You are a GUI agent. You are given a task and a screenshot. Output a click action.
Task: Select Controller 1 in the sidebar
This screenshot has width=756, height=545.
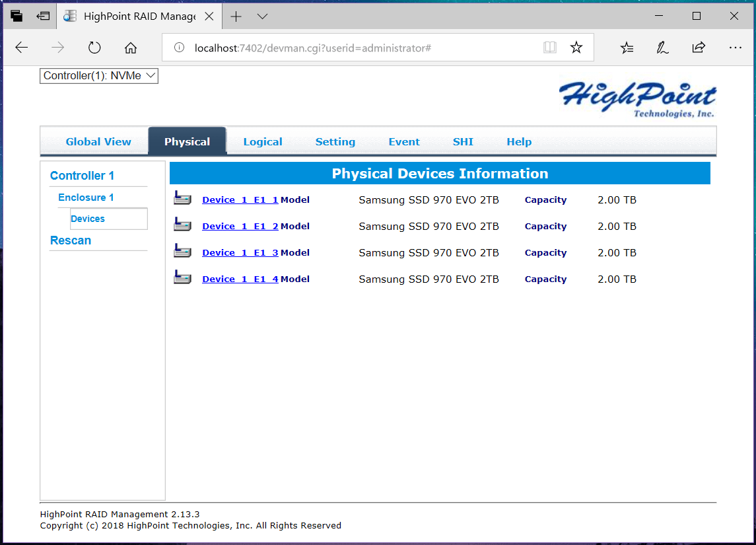click(x=82, y=176)
